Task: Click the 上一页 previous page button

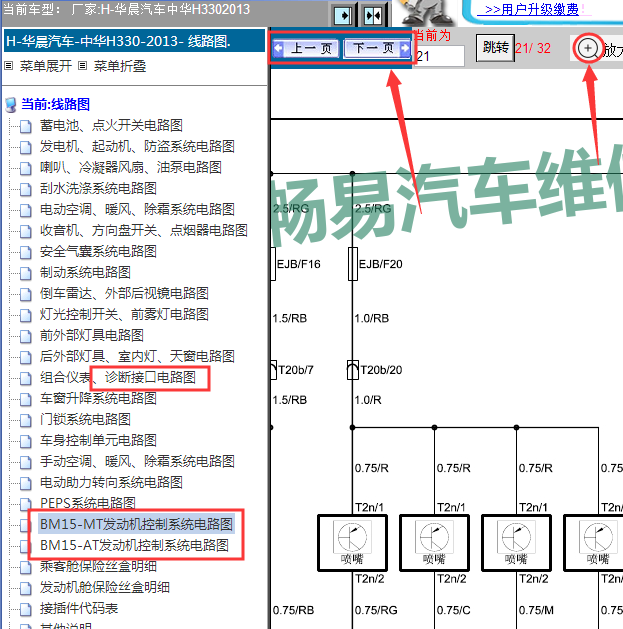Action: pos(306,49)
